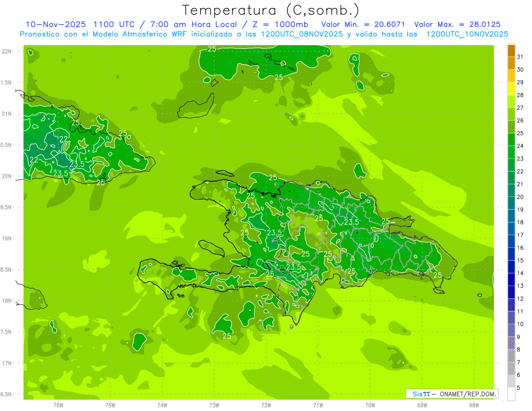The image size is (532, 411).
Task: Pick the orange swatch between 30 and 31
Action: pos(511,63)
